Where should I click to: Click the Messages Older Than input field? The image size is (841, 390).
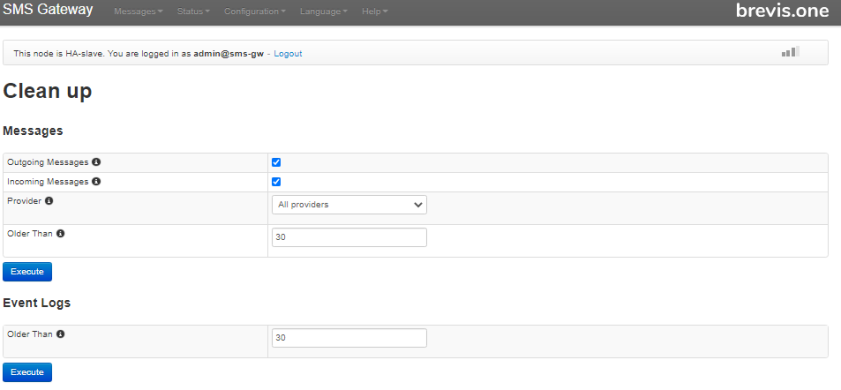point(349,237)
